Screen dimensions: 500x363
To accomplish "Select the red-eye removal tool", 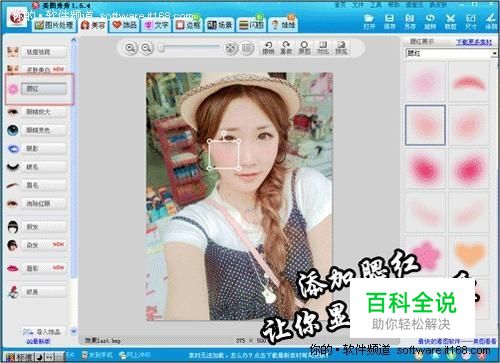I will pyautogui.click(x=44, y=203).
